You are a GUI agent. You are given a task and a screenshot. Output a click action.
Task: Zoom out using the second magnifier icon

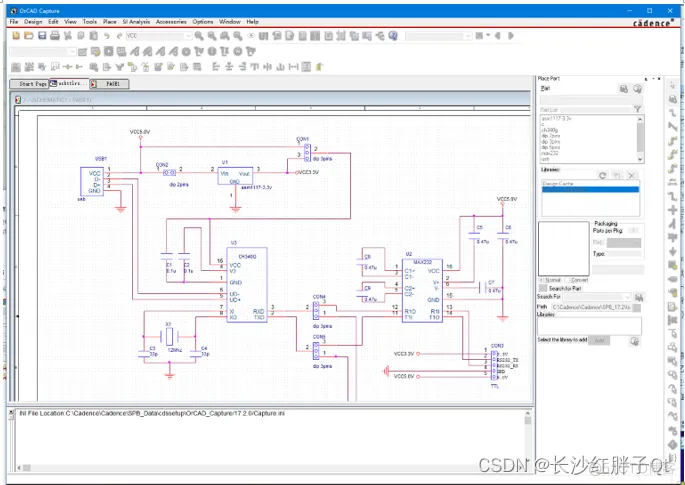(212, 36)
